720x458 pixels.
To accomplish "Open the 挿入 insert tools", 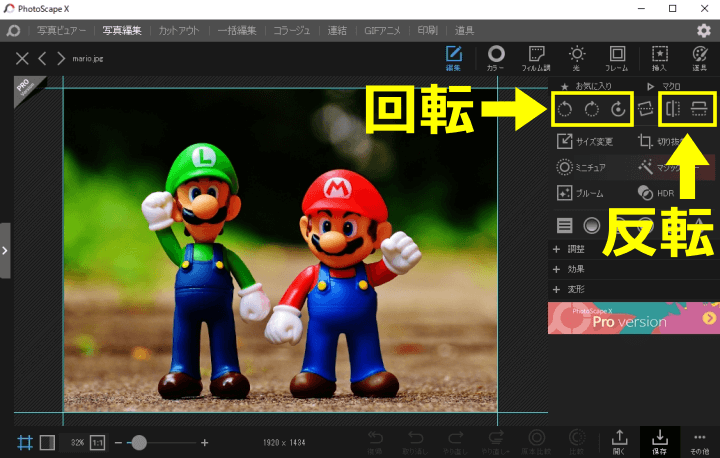I will coord(659,58).
